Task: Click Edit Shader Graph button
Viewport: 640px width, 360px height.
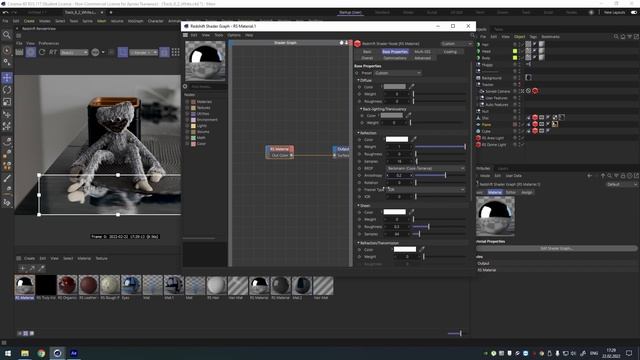Action: click(556, 248)
